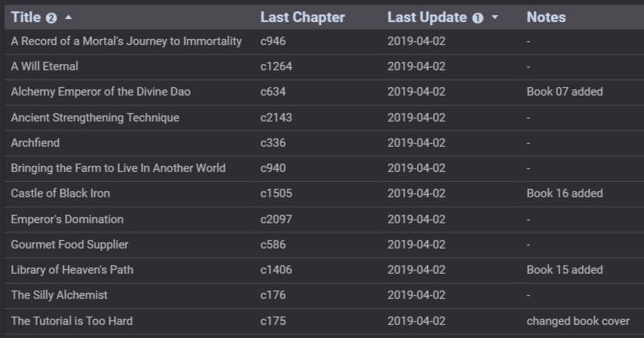This screenshot has height=338, width=644.
Task: Open the A Will Eternal entry
Action: (44, 66)
